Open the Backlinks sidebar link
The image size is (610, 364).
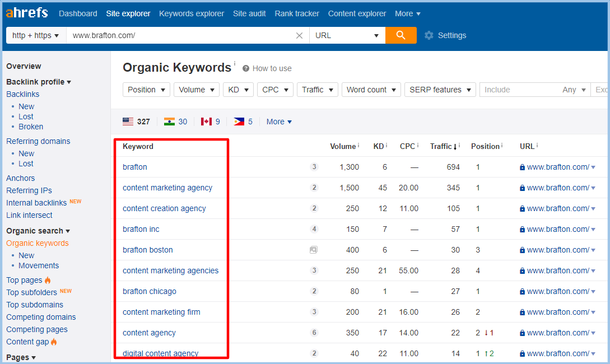(22, 94)
